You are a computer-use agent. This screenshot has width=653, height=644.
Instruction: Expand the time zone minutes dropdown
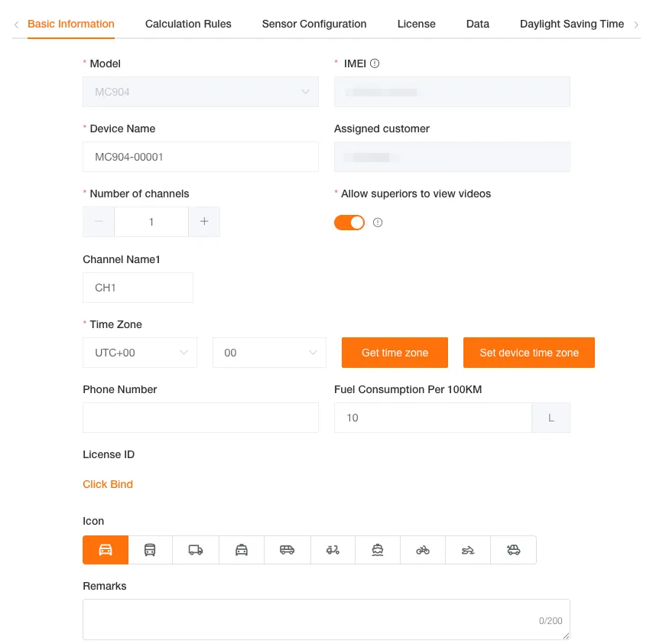[x=269, y=353]
